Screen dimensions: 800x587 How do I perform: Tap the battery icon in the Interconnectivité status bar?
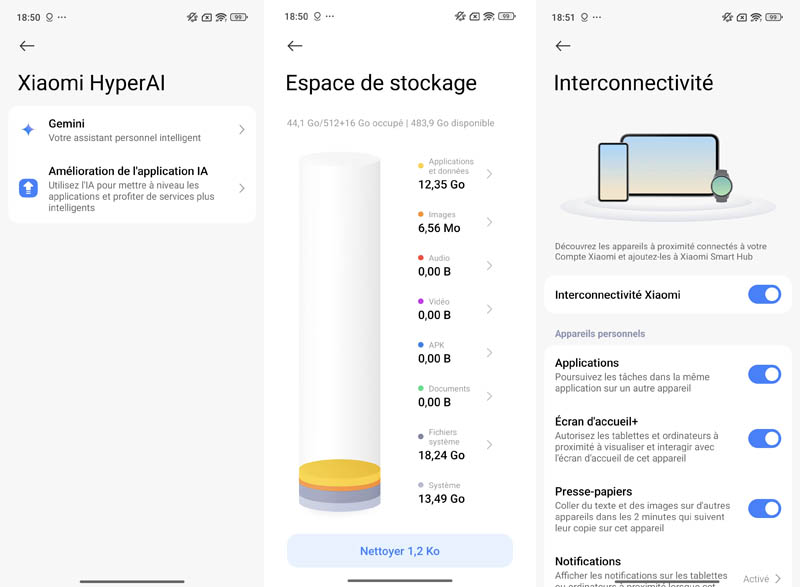[774, 17]
